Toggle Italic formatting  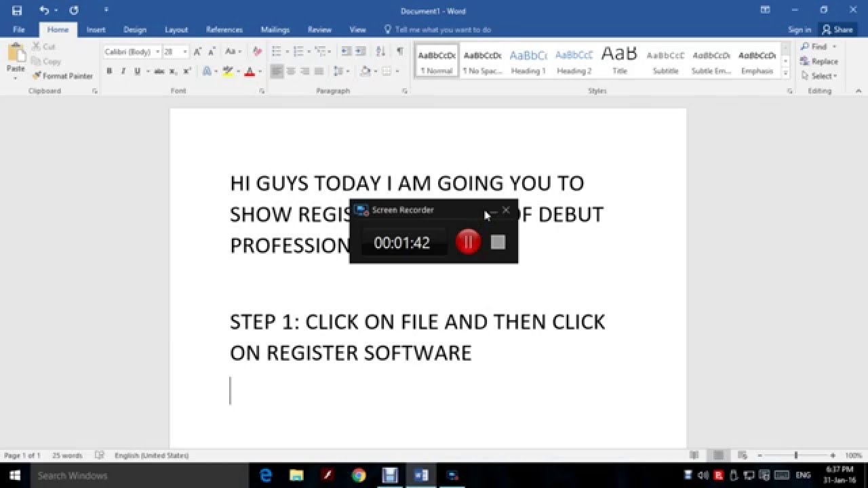click(123, 71)
